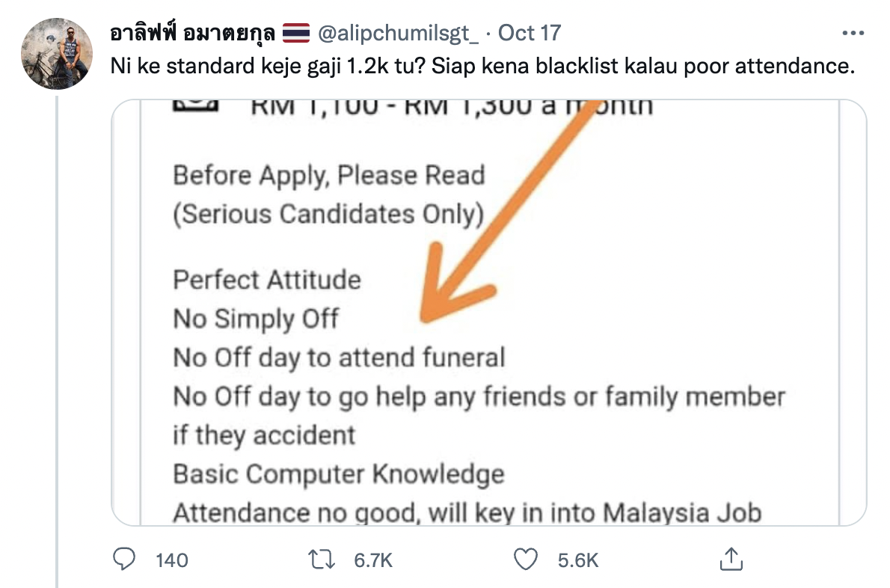Click 'No Off day to attend funeral' in the image
Screen dimensions: 890x588
pos(339,358)
